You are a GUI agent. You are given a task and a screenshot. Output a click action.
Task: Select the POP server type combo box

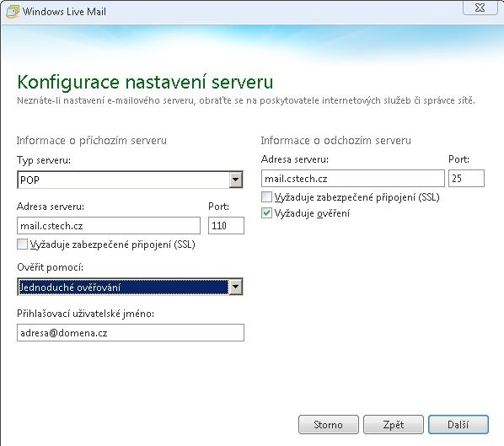click(130, 180)
